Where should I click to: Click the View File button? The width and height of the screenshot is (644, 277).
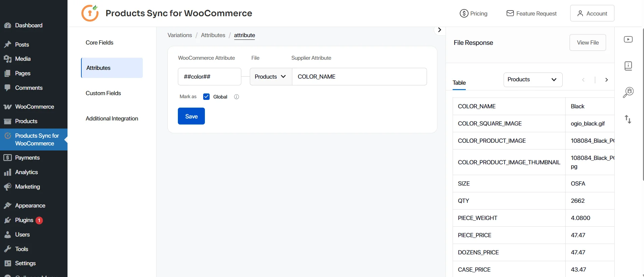(x=588, y=43)
